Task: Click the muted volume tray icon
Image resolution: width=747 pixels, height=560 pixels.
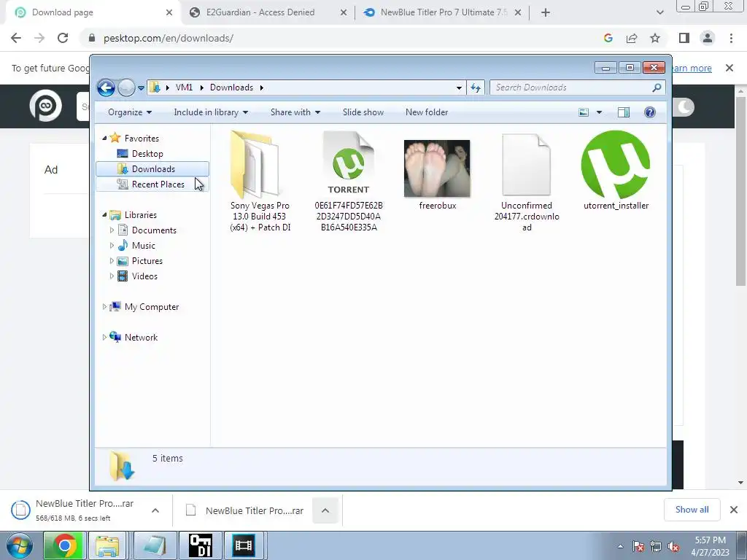Action: click(673, 547)
